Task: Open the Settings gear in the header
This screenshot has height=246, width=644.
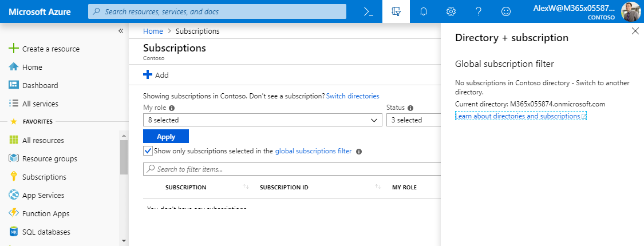Action: click(451, 11)
